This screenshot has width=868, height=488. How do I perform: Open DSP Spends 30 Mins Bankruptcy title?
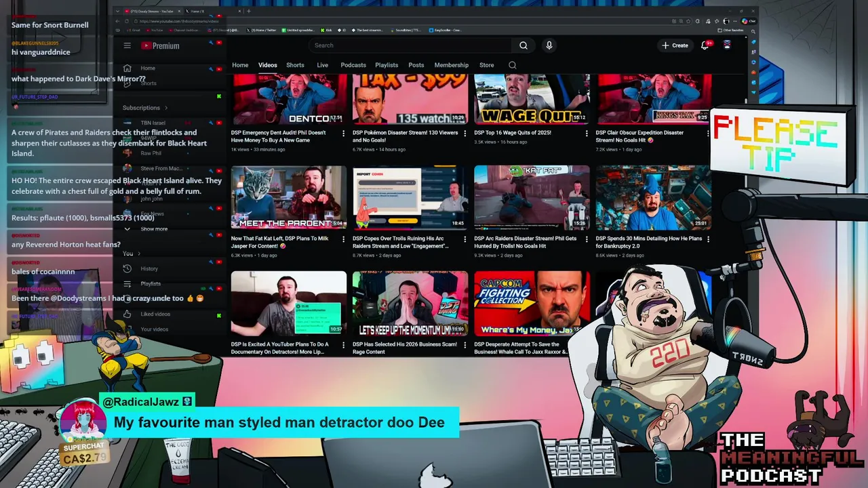[649, 242]
